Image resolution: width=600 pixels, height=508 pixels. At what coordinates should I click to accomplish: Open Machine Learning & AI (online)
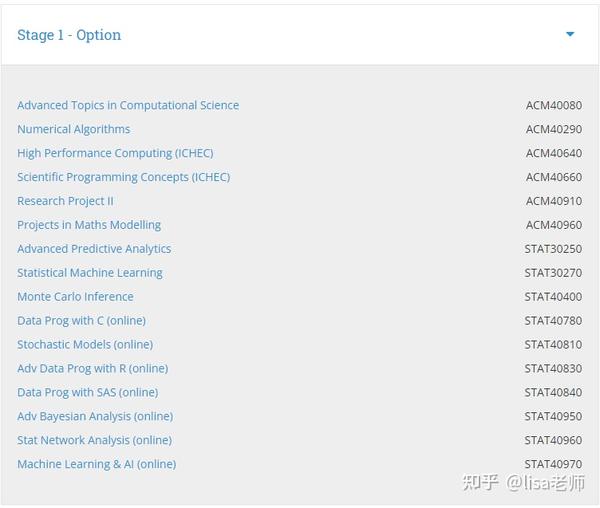[x=96, y=465]
